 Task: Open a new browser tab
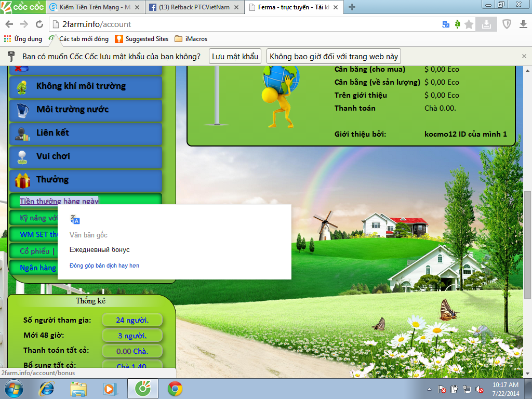pyautogui.click(x=352, y=7)
